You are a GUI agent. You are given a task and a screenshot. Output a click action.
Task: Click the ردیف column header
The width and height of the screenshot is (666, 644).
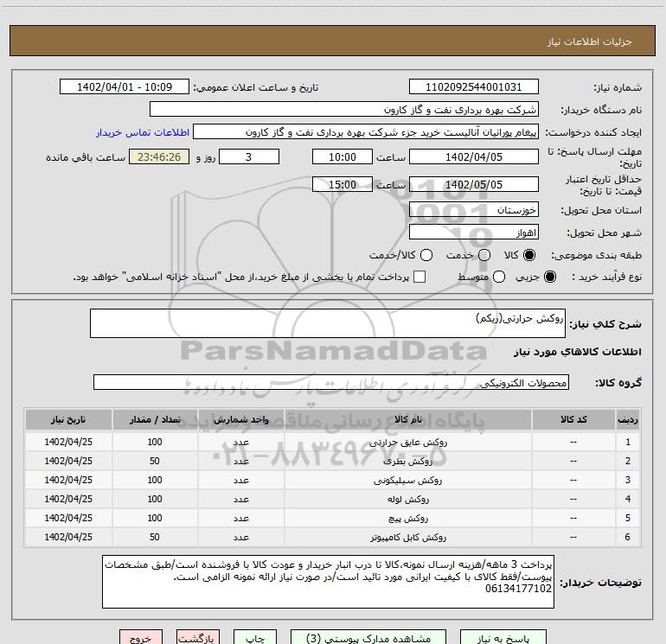(x=628, y=419)
